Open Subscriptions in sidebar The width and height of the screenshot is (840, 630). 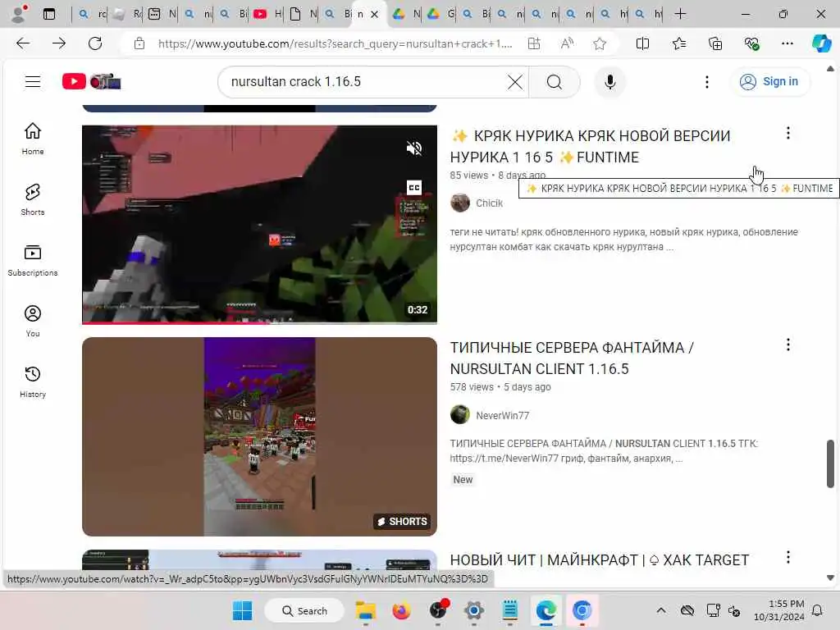[33, 260]
